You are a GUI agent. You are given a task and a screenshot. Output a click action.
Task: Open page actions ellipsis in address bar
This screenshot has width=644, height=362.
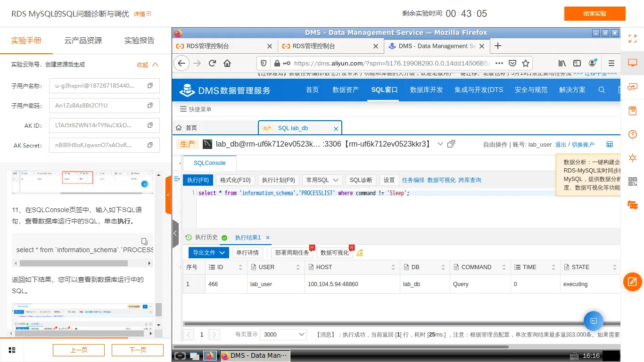pyautogui.click(x=499, y=63)
